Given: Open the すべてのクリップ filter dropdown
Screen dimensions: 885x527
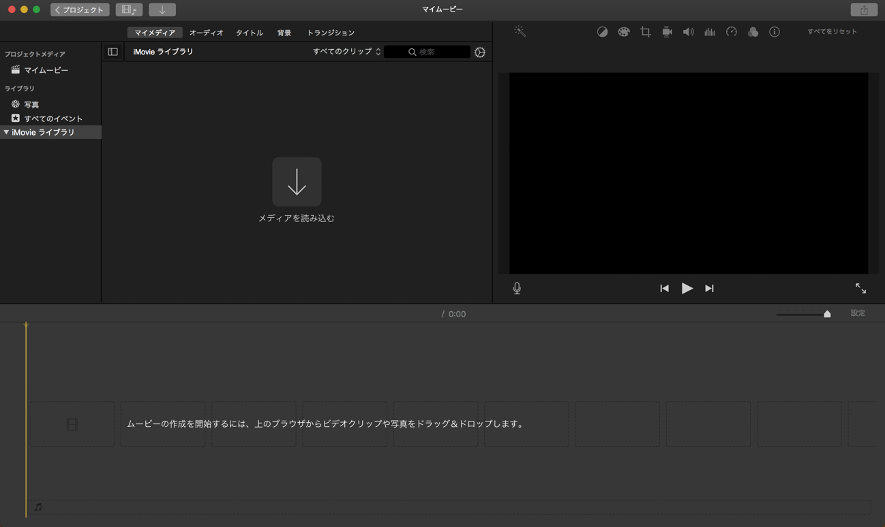Looking at the screenshot, I should point(347,51).
